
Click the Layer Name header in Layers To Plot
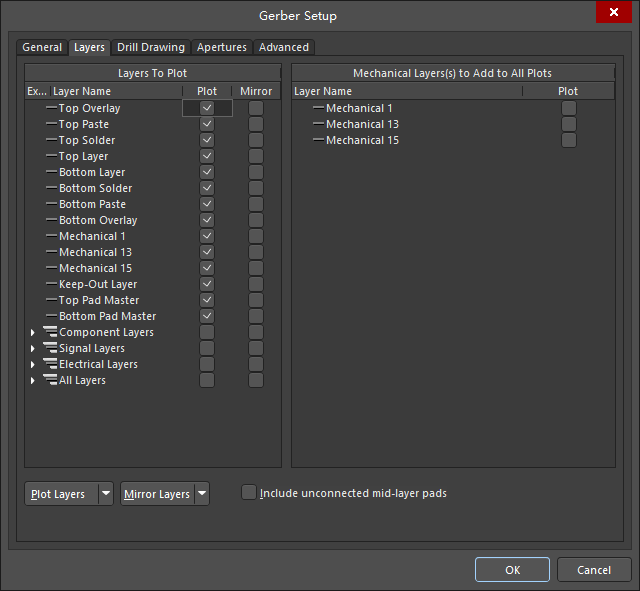(117, 91)
